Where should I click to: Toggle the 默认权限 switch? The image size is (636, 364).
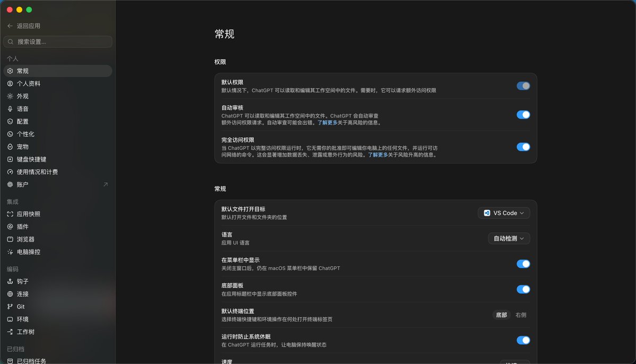[x=523, y=86]
